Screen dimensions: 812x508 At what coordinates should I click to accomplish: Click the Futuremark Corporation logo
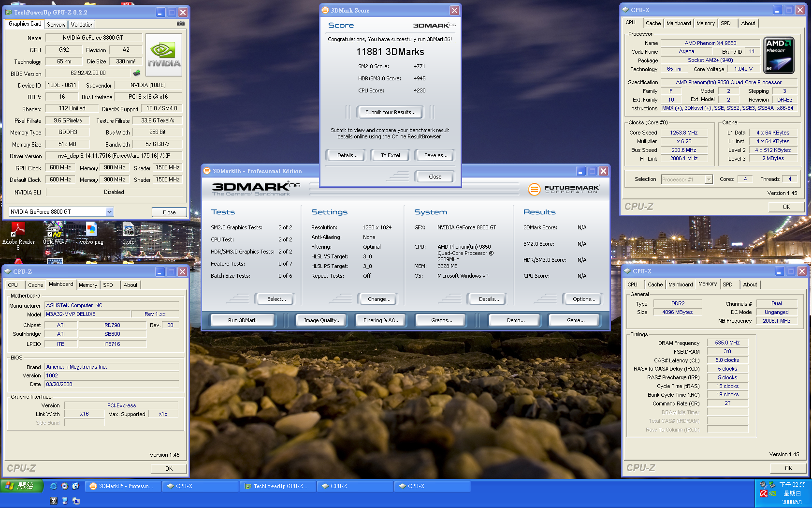[x=564, y=189]
